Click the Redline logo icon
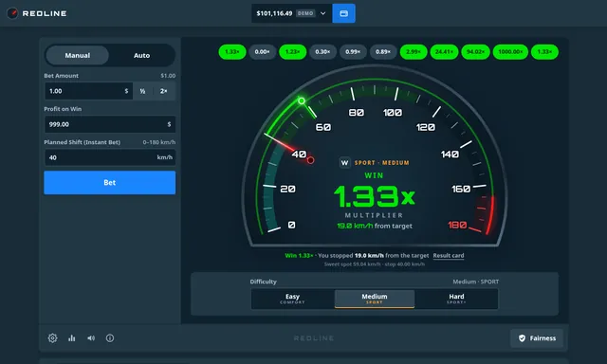Image resolution: width=607 pixels, height=364 pixels. pyautogui.click(x=12, y=13)
